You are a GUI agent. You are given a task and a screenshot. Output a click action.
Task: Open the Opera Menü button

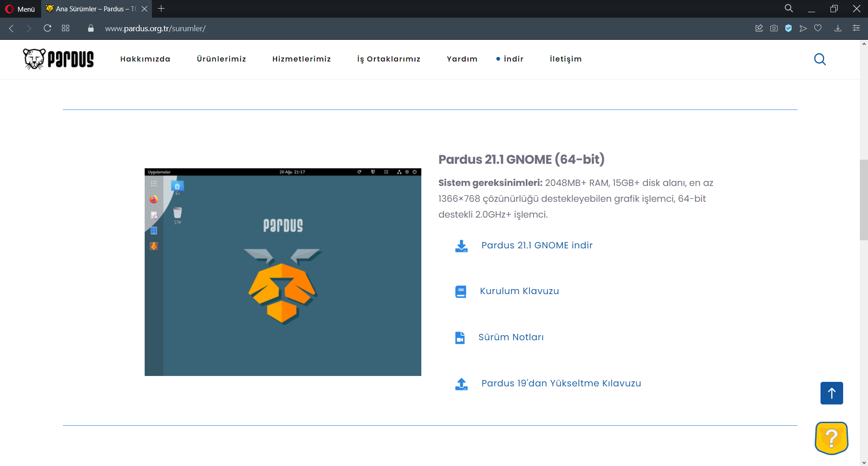click(x=20, y=9)
